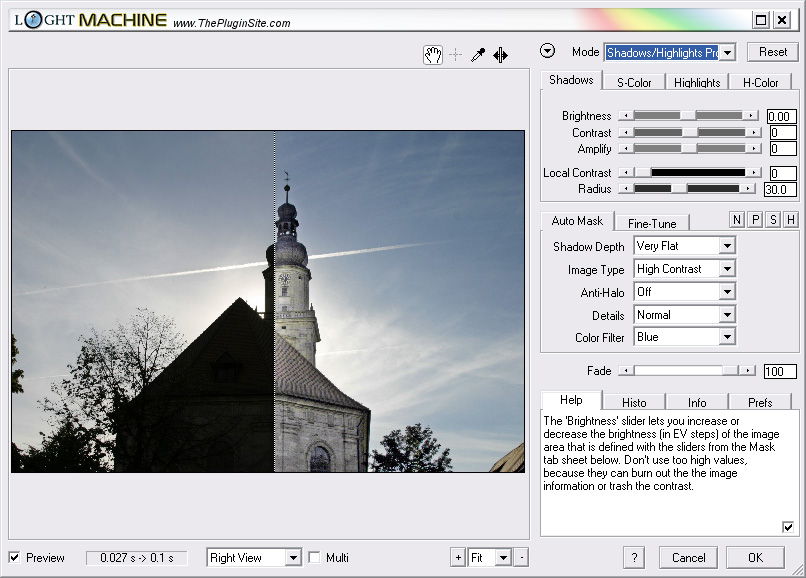Zoom in with the plus button
Viewport: 806px width, 578px height.
pyautogui.click(x=458, y=557)
